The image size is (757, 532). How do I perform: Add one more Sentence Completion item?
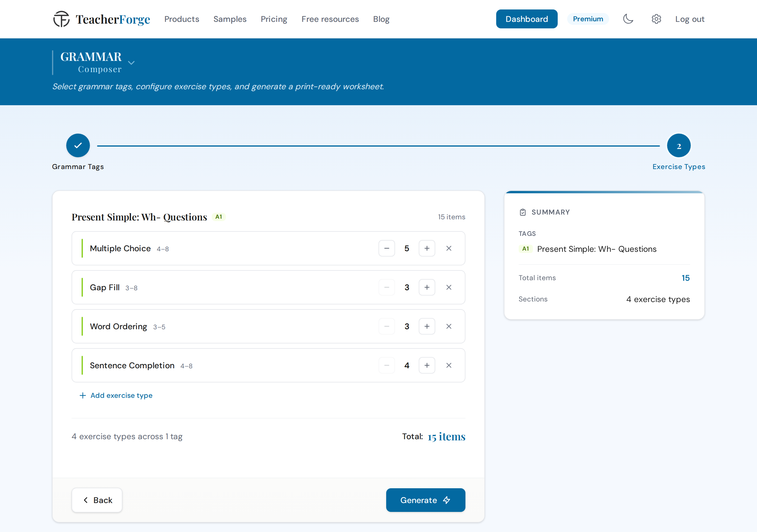427,365
